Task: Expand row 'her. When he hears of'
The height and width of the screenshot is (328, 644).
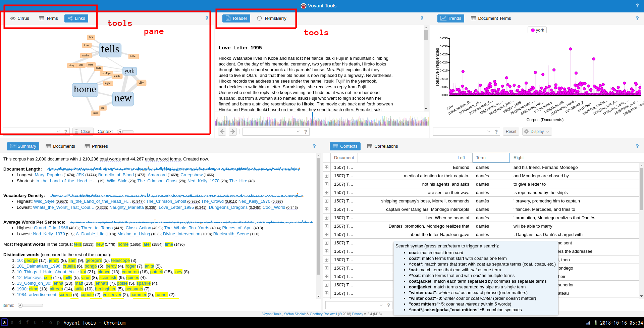Action: coord(326,218)
